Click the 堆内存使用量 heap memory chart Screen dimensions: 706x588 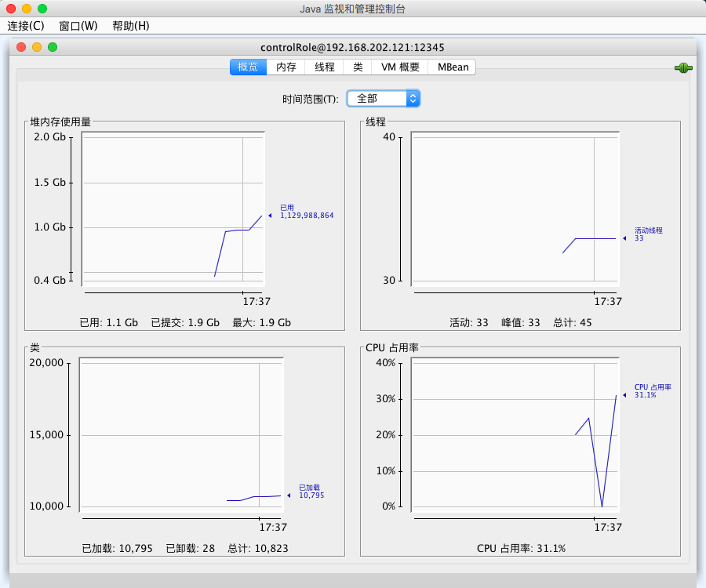tap(173, 209)
